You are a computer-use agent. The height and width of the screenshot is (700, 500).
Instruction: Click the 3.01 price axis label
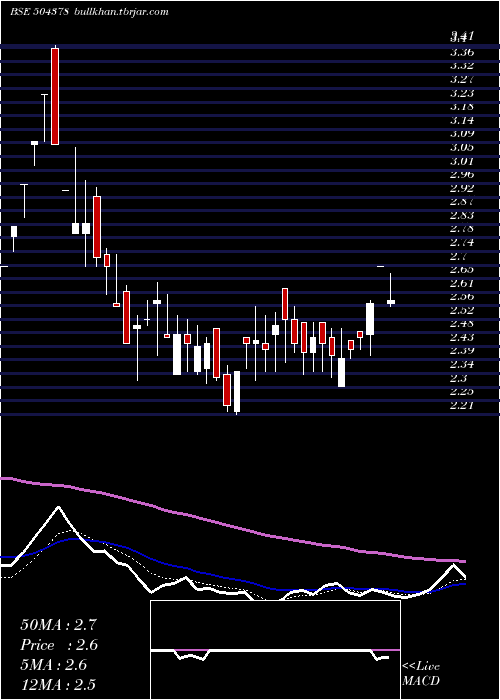tap(462, 161)
